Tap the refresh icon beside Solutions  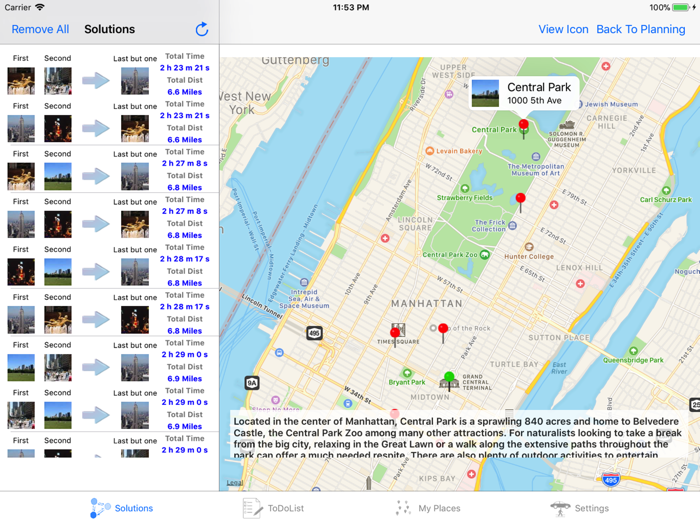[201, 29]
